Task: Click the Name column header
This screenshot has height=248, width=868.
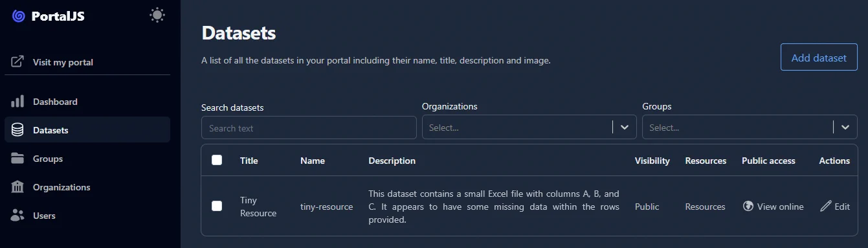Action: [x=313, y=161]
